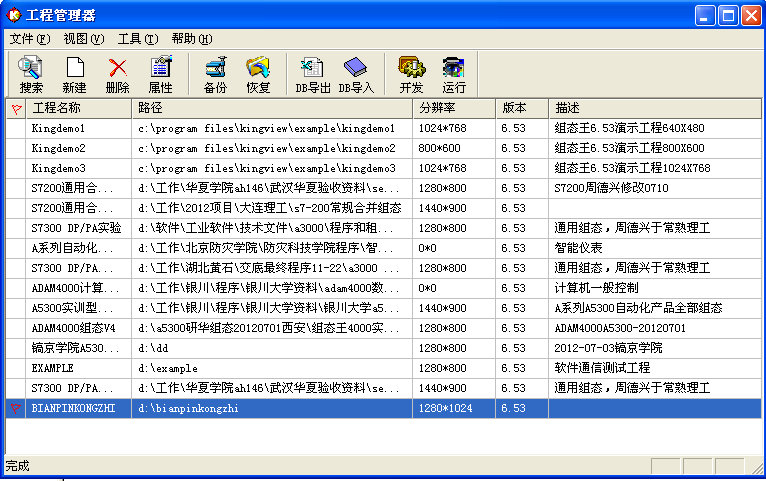Open the 工具(T) menu
Screen dimensions: 766x481
click(138, 39)
